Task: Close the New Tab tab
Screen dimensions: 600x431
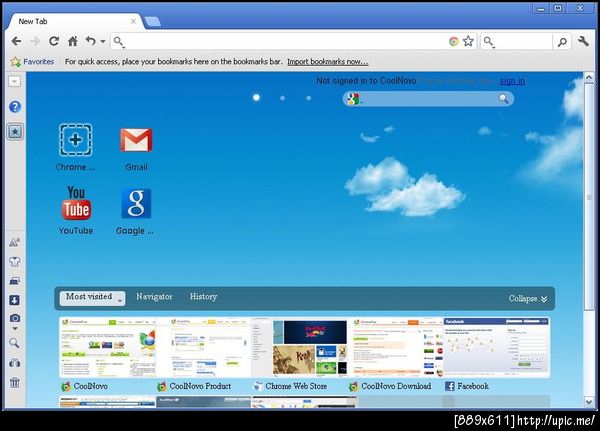Action: [x=133, y=21]
